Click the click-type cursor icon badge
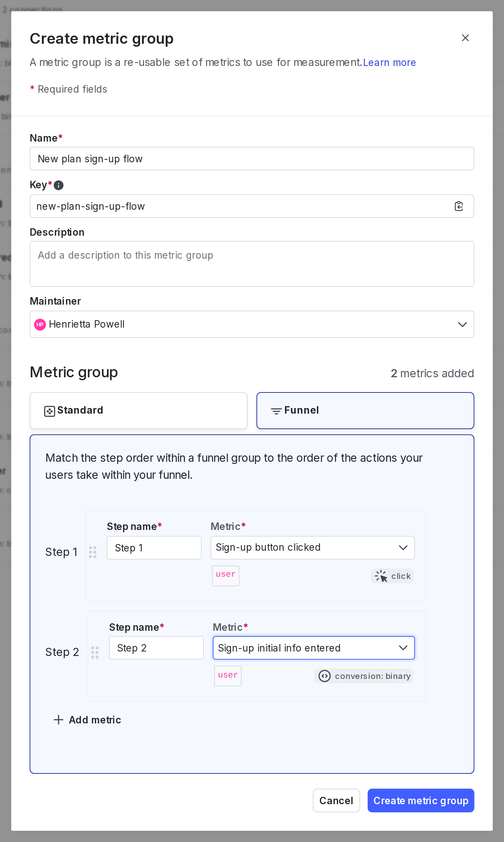Viewport: 504px width, 842px height. pos(381,576)
